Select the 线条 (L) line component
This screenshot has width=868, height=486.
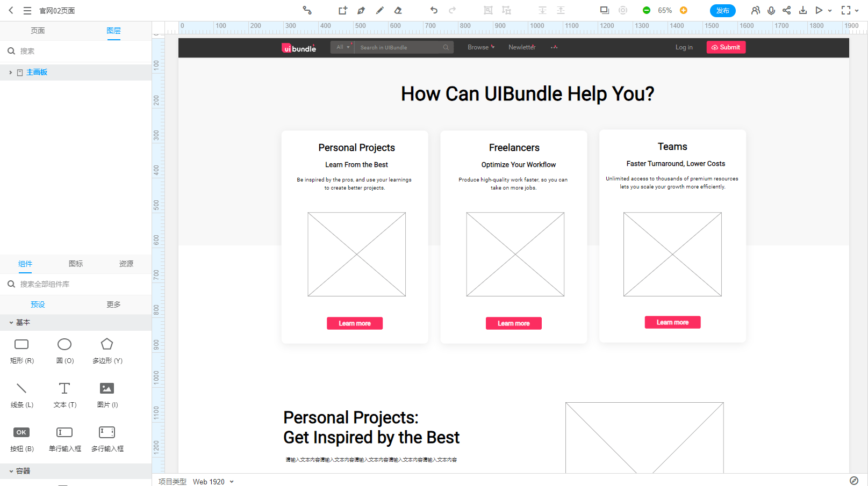click(21, 395)
